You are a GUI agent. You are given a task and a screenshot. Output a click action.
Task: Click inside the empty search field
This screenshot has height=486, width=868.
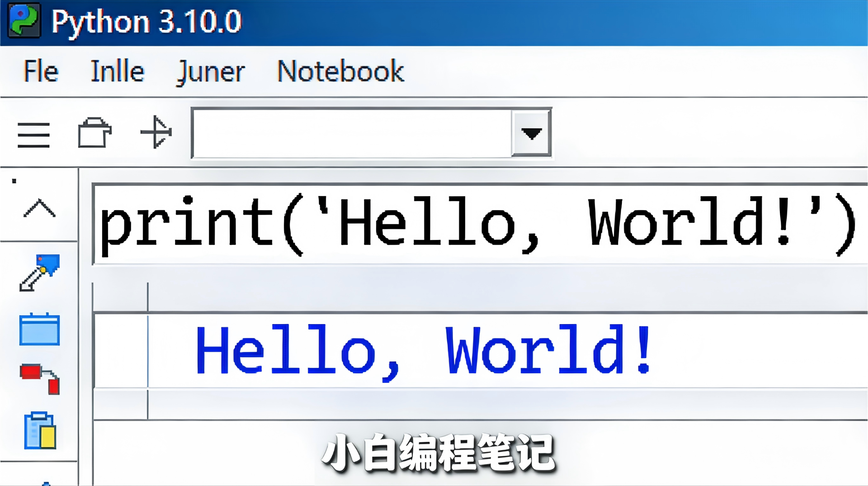349,133
